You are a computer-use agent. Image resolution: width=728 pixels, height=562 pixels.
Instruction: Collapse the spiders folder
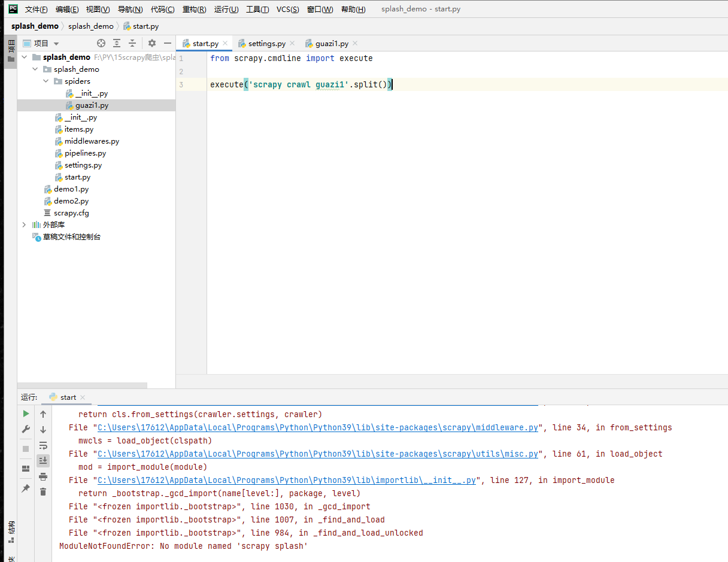coord(46,81)
